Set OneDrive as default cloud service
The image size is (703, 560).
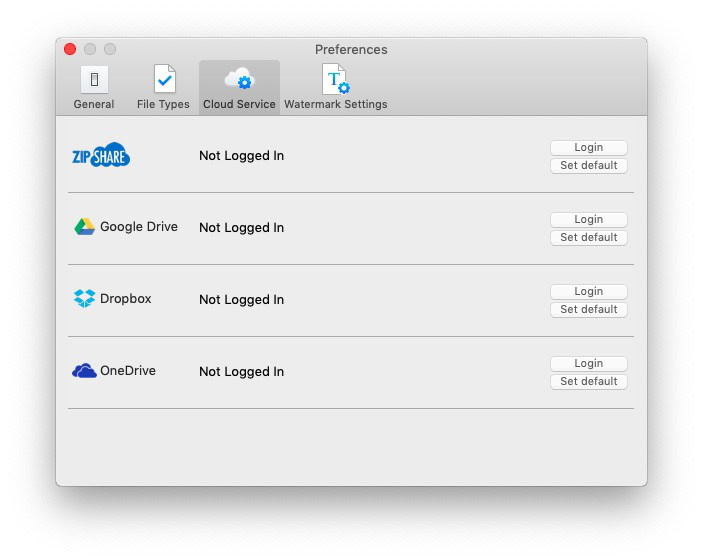click(x=589, y=382)
